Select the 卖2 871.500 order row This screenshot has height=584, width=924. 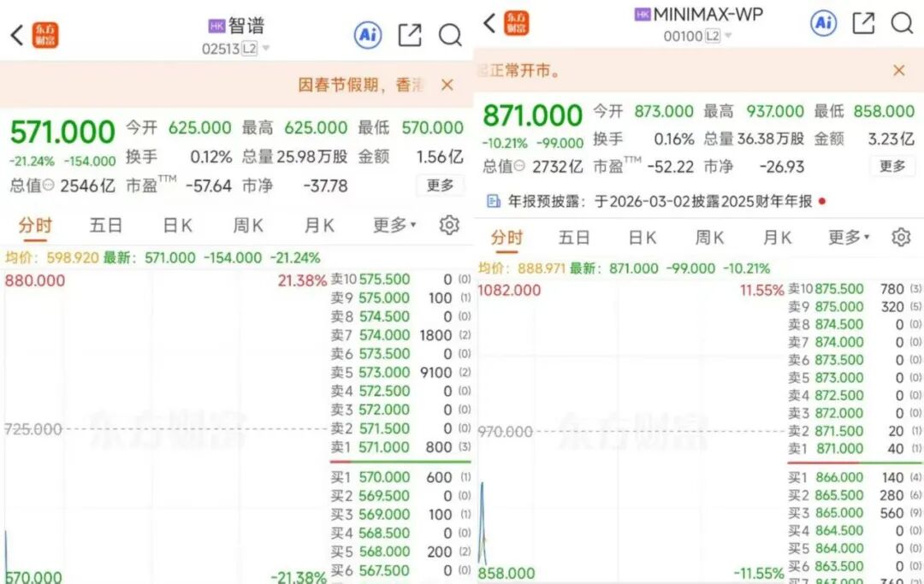tap(855, 431)
